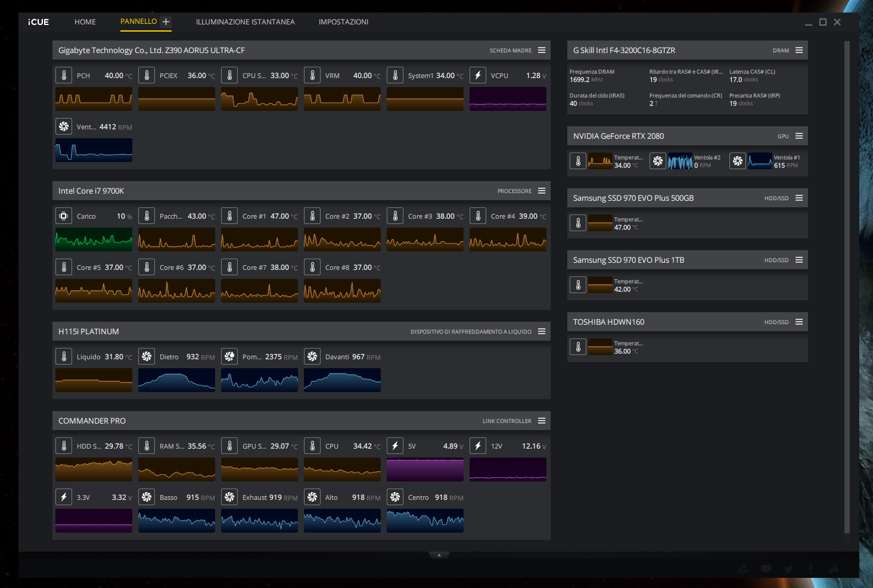
Task: Open ILLUMINAZIONE ISTANTANEA menu
Action: [245, 22]
